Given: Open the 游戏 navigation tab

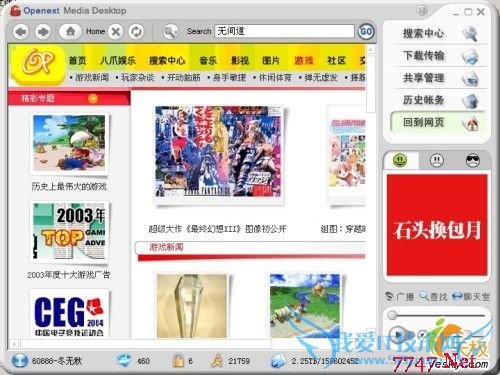Looking at the screenshot, I should [x=304, y=61].
